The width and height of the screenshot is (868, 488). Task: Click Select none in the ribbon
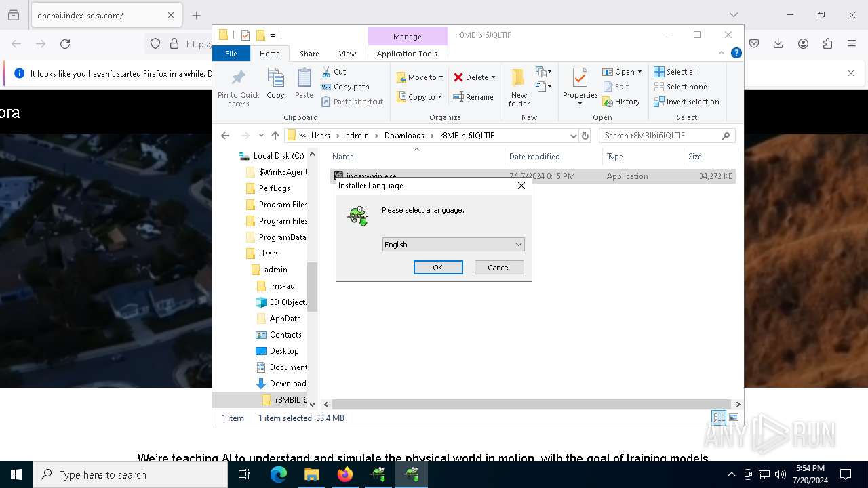(680, 87)
